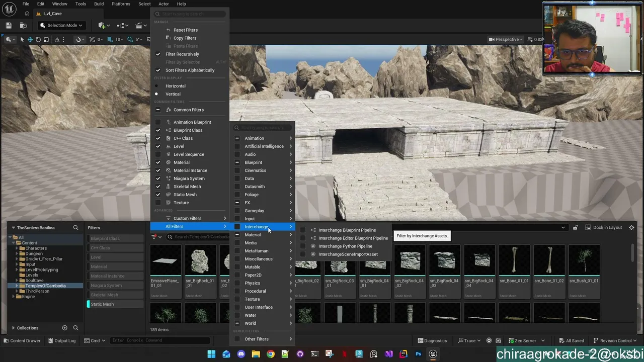Open the Perspective viewport dropdown
This screenshot has height=362, width=644.
[506, 39]
